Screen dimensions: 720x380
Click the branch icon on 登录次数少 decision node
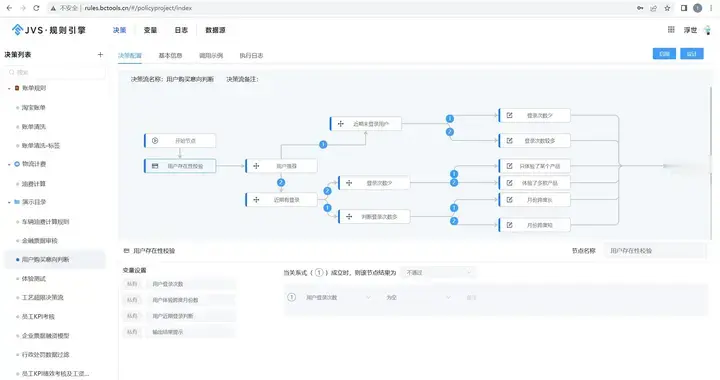pyautogui.click(x=349, y=183)
